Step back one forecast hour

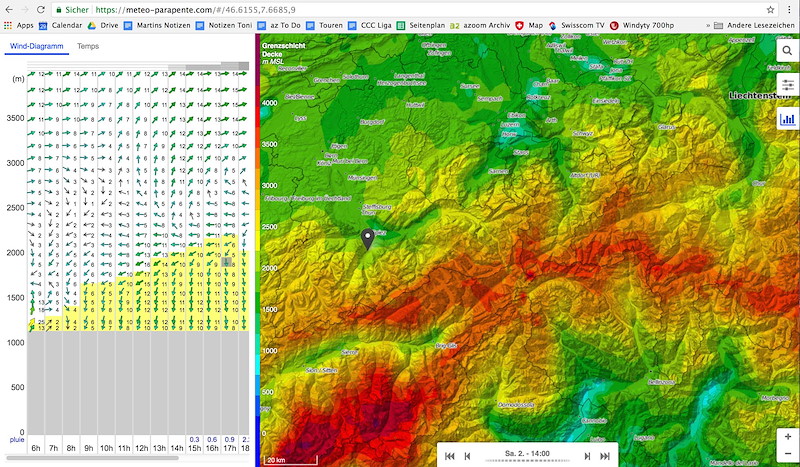[x=467, y=456]
